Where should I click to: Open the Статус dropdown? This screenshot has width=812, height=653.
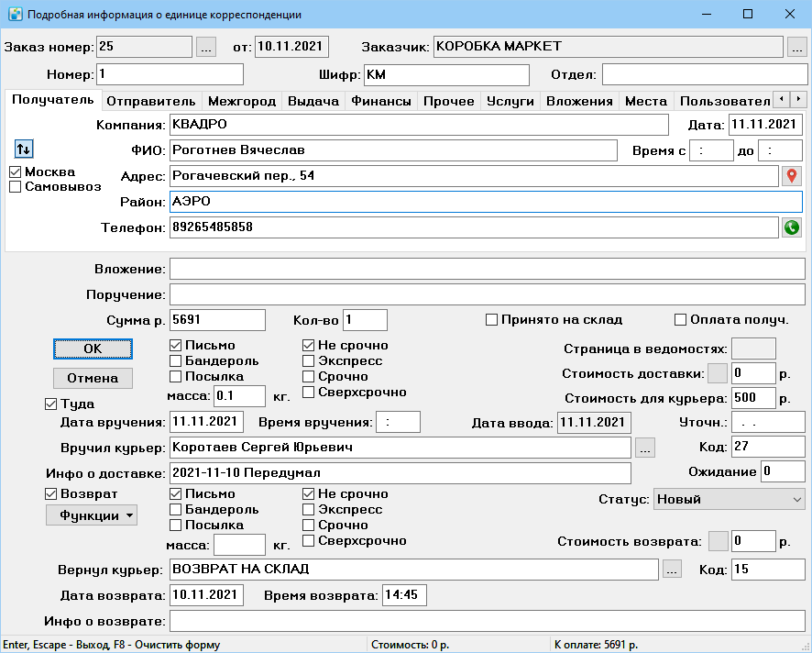tap(730, 500)
